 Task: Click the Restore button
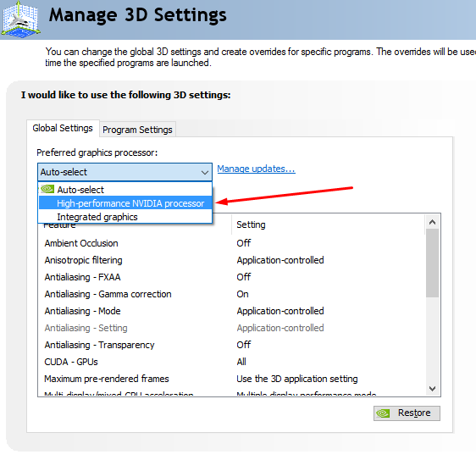[x=407, y=413]
